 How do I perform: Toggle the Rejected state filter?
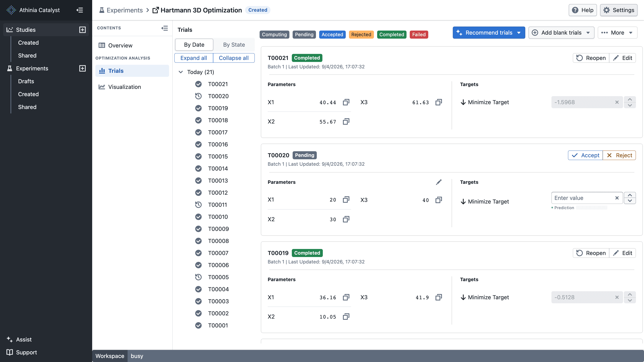(361, 34)
